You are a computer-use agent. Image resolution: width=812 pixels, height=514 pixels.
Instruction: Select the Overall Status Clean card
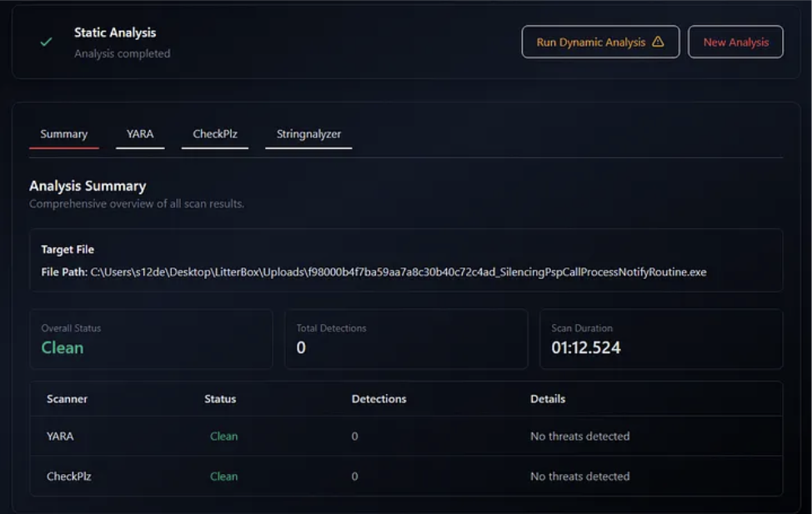pyautogui.click(x=151, y=339)
